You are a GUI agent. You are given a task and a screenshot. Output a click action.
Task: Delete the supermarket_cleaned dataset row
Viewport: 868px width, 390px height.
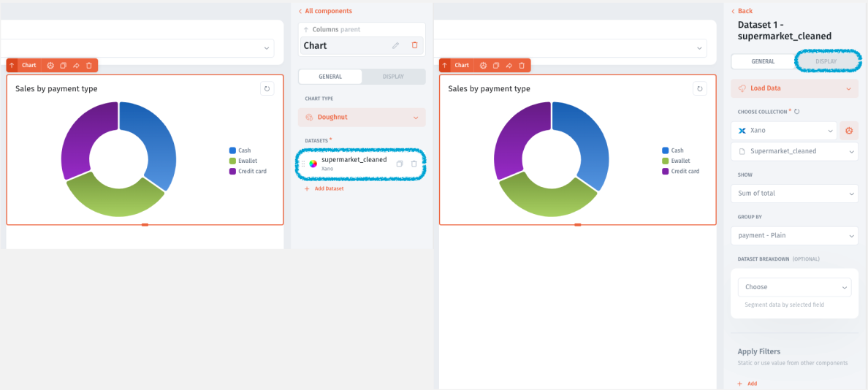click(414, 164)
